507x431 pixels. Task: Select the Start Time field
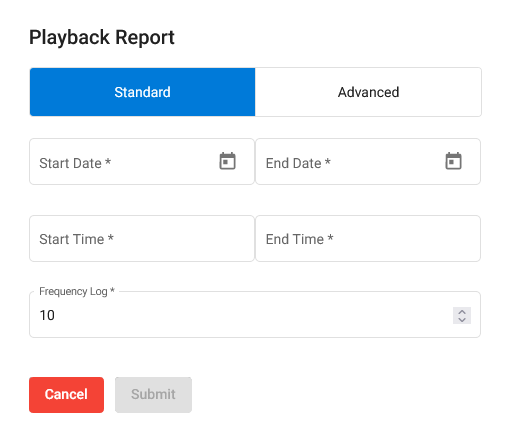(142, 238)
